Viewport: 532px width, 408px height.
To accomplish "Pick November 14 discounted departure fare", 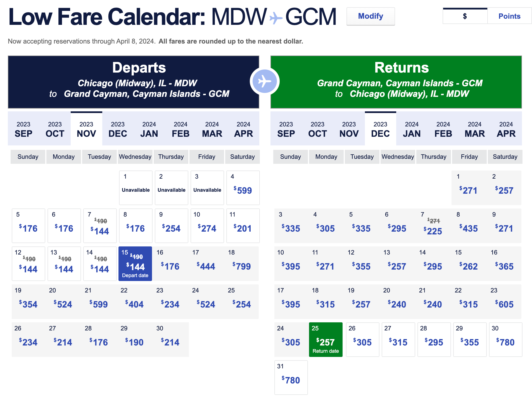I will pos(100,264).
